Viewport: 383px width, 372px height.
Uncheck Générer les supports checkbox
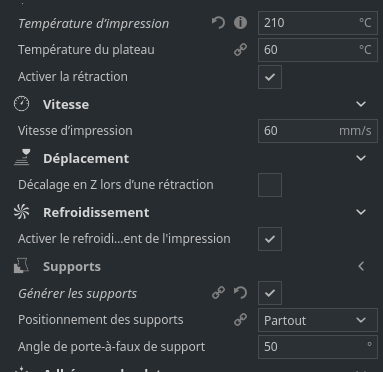click(x=270, y=293)
